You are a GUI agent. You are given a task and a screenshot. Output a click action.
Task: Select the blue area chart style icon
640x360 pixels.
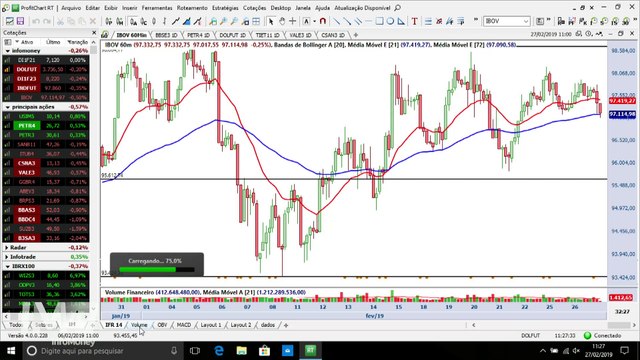[187, 21]
